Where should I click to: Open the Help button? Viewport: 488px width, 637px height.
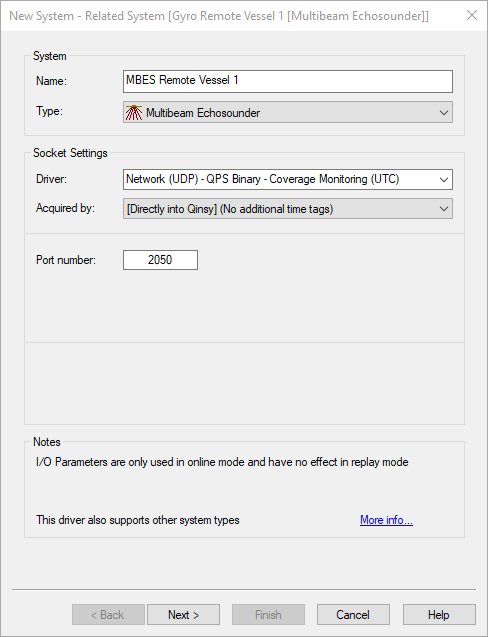coord(439,615)
